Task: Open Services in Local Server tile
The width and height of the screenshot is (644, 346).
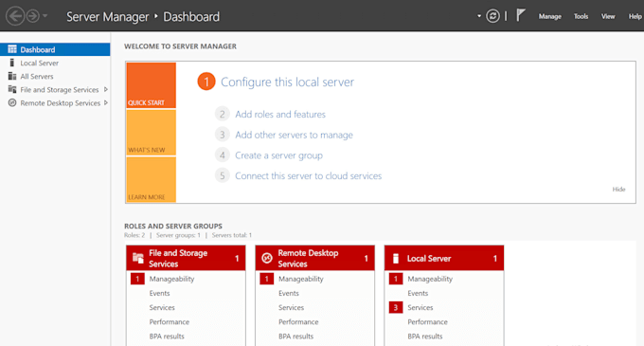Action: click(420, 308)
